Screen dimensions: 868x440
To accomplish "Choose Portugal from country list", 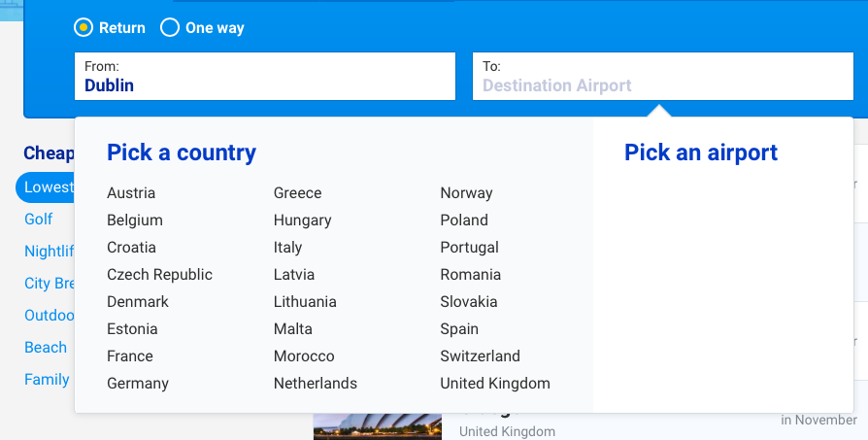I will tap(469, 248).
